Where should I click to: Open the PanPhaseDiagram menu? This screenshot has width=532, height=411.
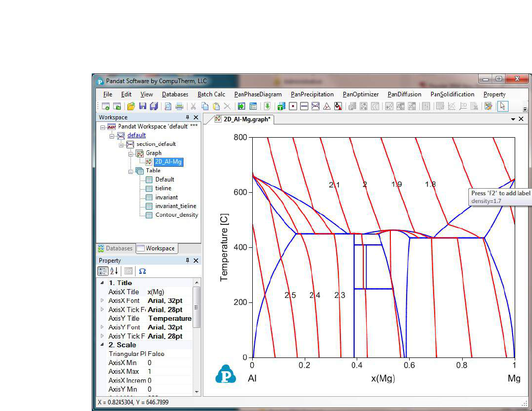pyautogui.click(x=258, y=94)
